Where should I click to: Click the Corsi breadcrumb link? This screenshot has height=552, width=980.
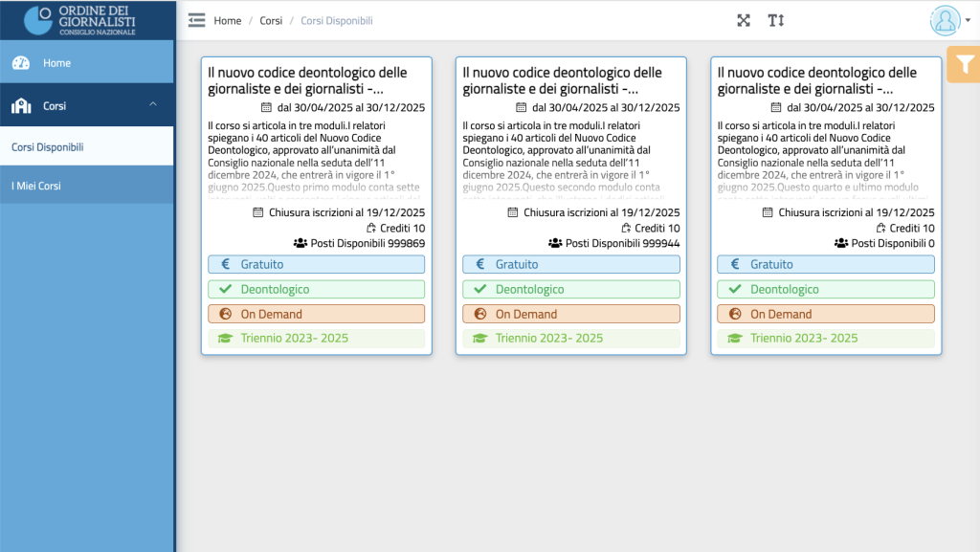271,20
